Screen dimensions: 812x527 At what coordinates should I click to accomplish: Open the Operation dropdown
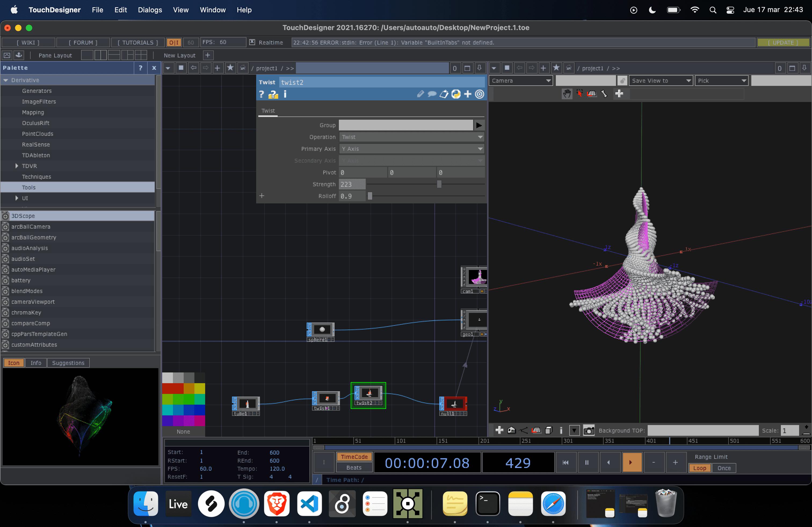point(412,137)
